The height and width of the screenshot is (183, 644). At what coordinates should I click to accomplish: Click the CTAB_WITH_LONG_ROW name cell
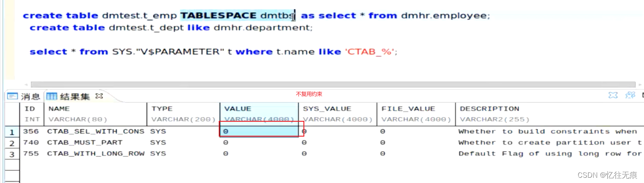(x=96, y=154)
